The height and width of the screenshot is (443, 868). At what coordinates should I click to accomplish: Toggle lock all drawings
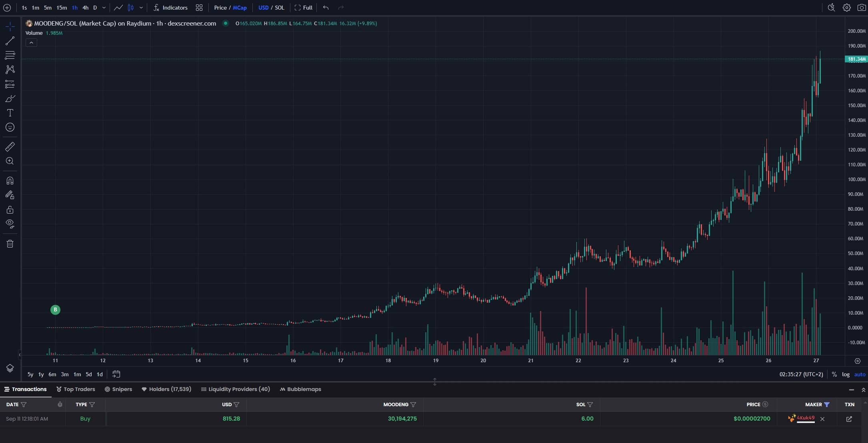10,210
